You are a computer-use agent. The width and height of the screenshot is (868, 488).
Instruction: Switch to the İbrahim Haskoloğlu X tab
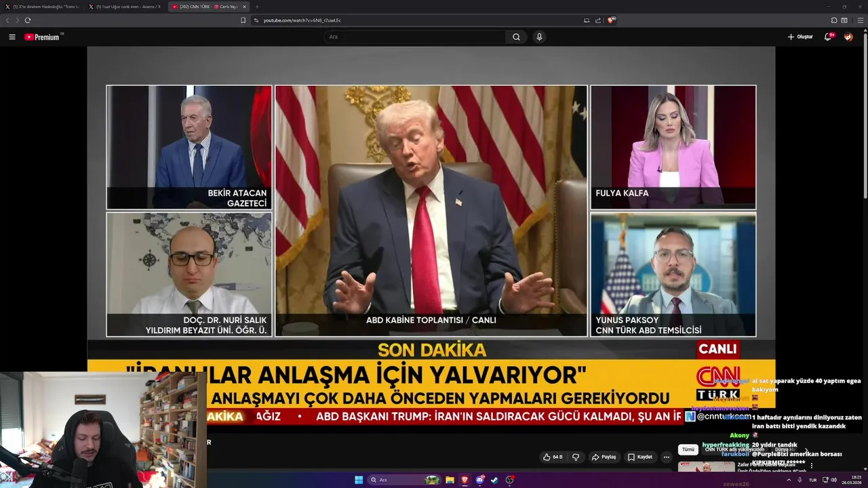pyautogui.click(x=42, y=7)
